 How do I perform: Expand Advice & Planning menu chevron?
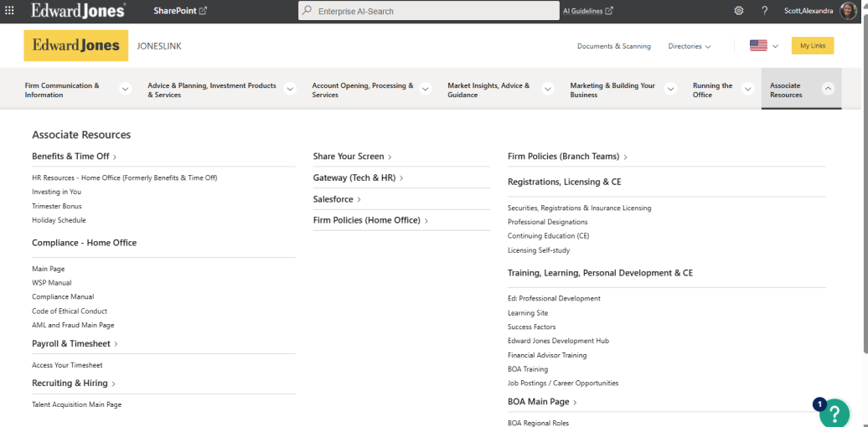[290, 89]
